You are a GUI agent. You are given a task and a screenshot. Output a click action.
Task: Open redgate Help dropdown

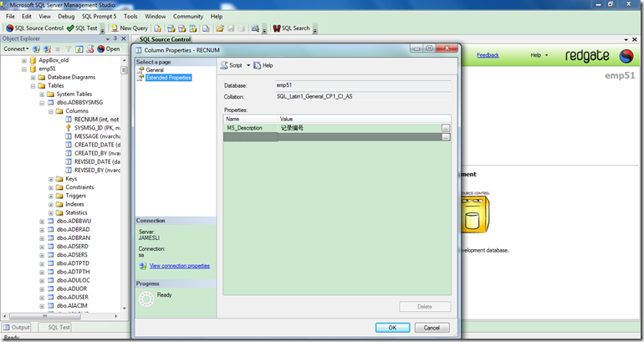pyautogui.click(x=539, y=55)
